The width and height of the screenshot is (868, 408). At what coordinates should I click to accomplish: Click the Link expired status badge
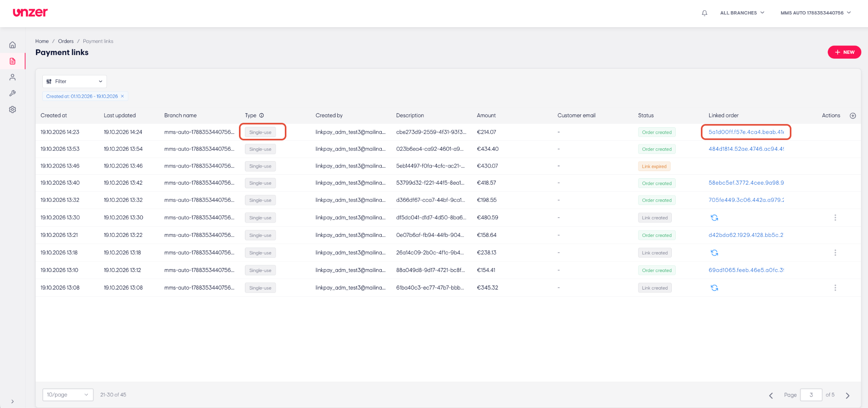click(654, 166)
